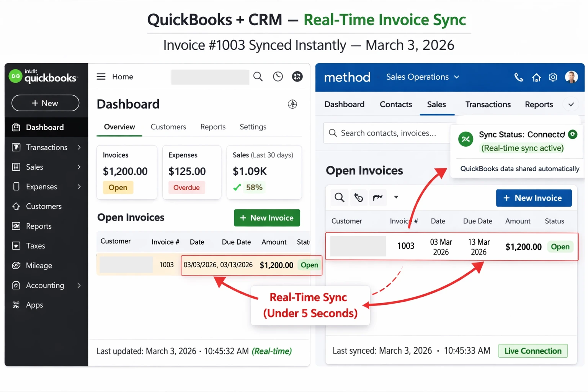
Task: Open the Method Contacts tab
Action: (396, 105)
